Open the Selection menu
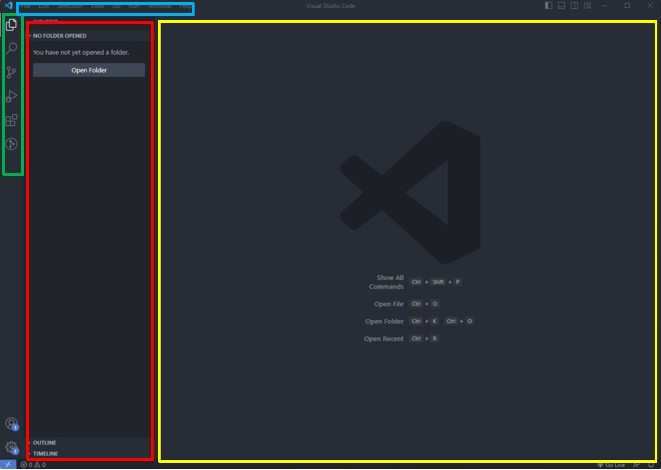This screenshot has height=470, width=661. click(x=70, y=6)
